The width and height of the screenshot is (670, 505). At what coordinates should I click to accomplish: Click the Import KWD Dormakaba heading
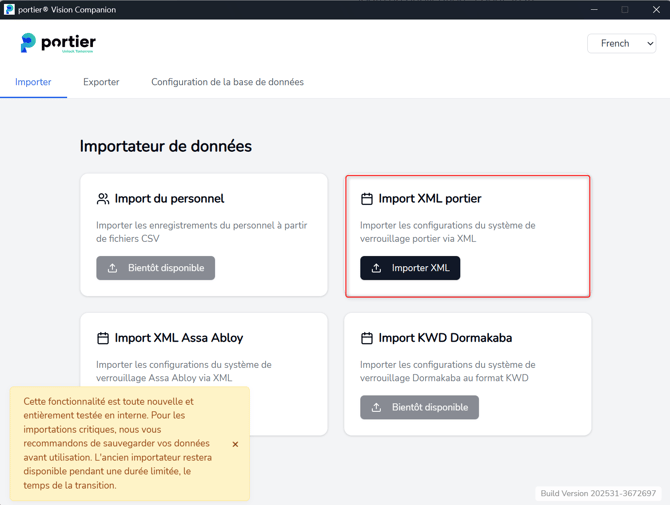coord(445,338)
